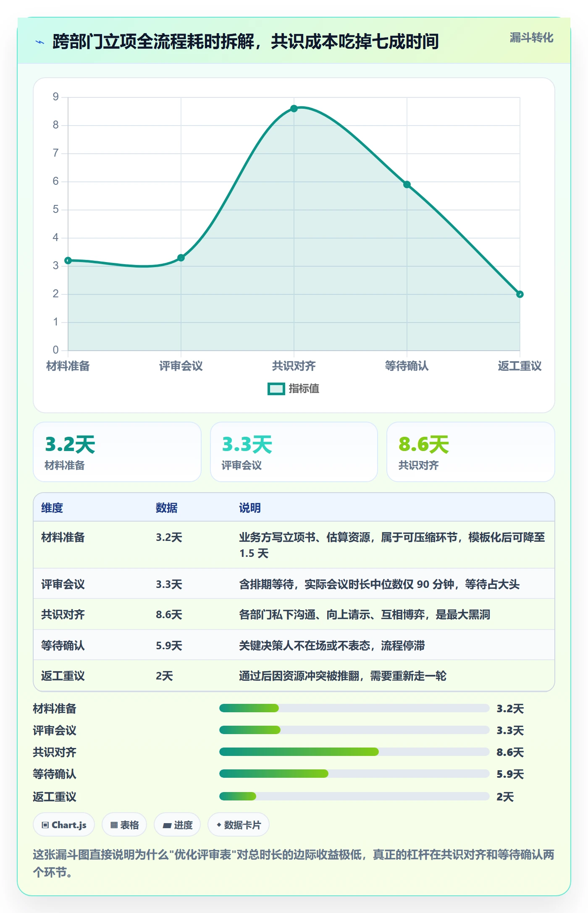588x913 pixels.
Task: Select the 评审会议 table row cell
Action: pos(63,584)
